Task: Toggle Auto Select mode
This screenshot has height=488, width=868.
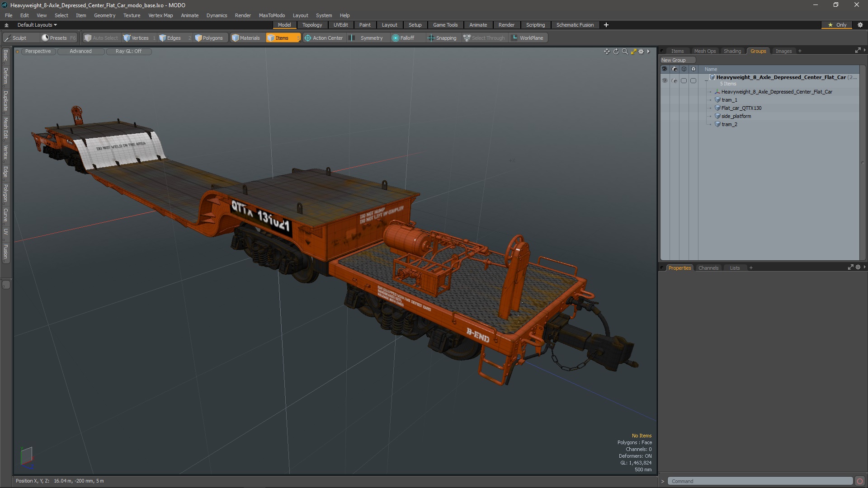Action: (101, 38)
